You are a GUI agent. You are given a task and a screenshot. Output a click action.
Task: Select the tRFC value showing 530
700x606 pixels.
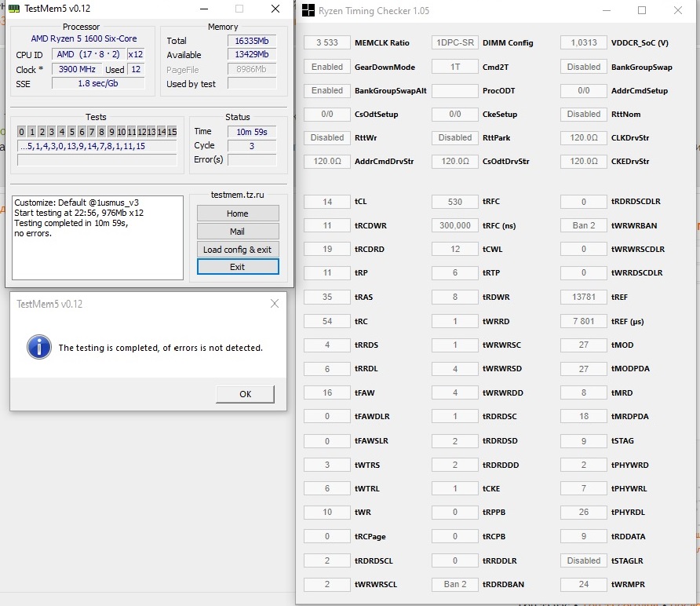tap(454, 202)
